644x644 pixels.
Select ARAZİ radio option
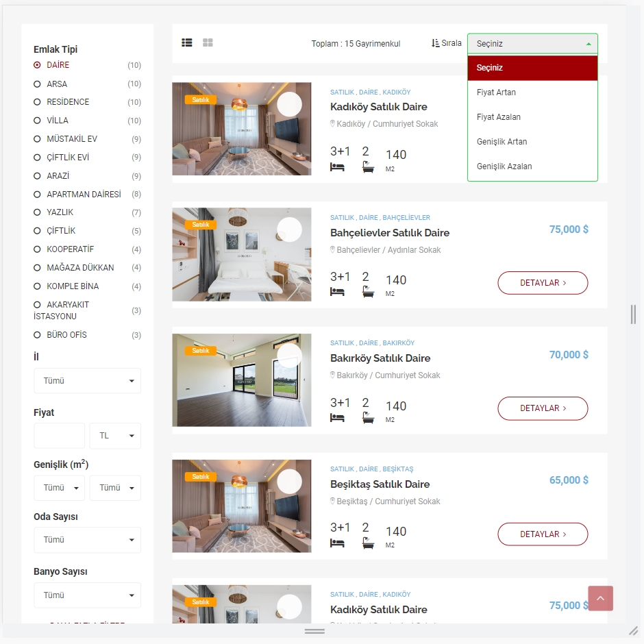(37, 176)
